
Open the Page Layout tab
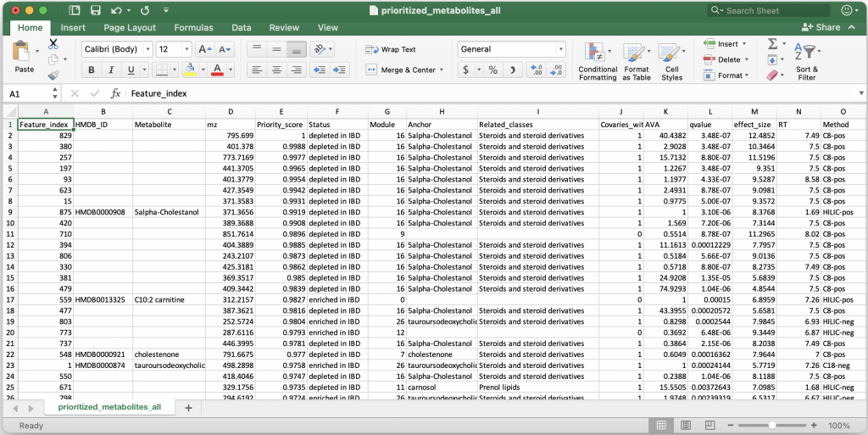pos(130,28)
